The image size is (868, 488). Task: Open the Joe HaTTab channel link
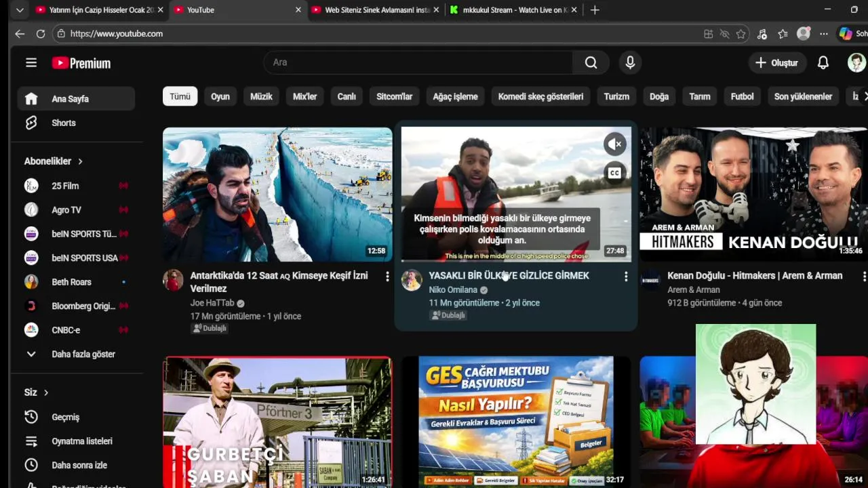212,303
